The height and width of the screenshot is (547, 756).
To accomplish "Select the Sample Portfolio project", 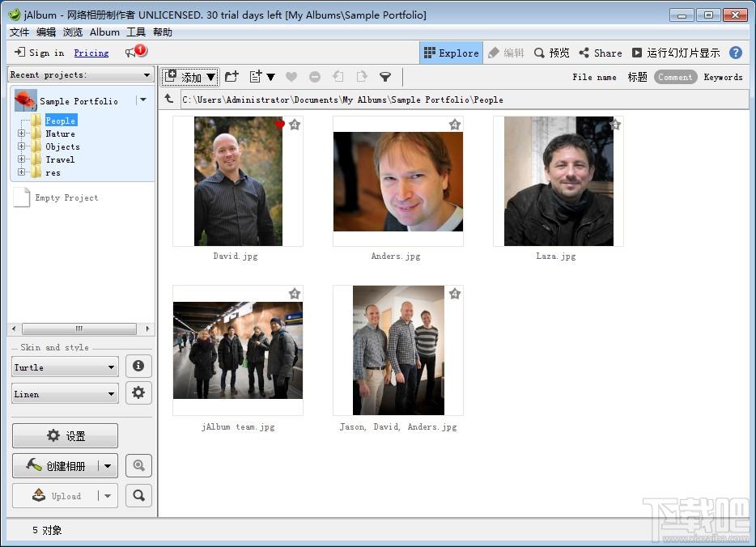I will 79,101.
